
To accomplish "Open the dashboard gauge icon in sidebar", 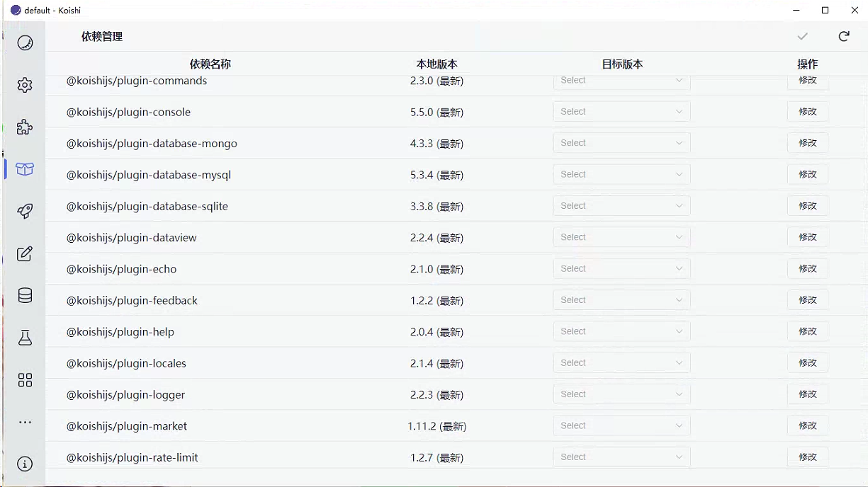I will (25, 43).
